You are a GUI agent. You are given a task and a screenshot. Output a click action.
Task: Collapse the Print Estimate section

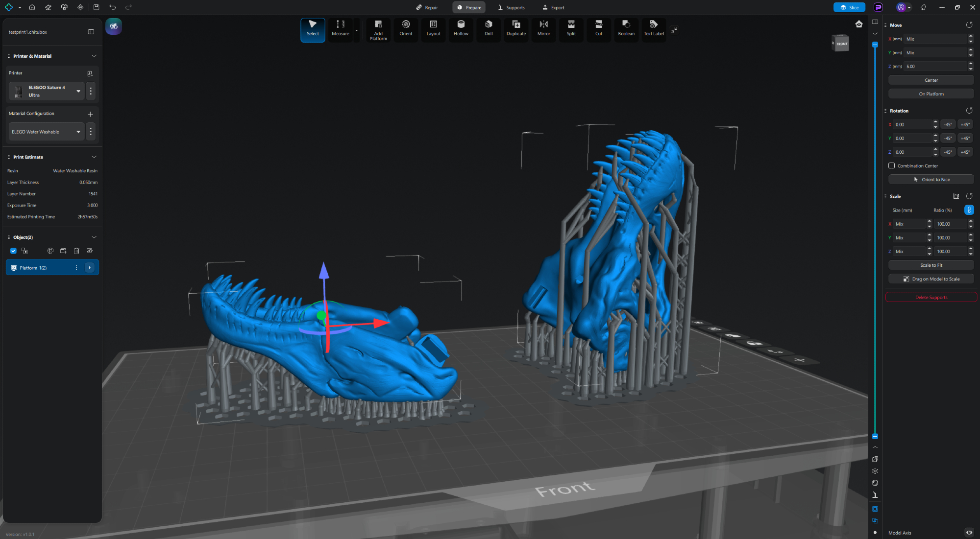(94, 157)
